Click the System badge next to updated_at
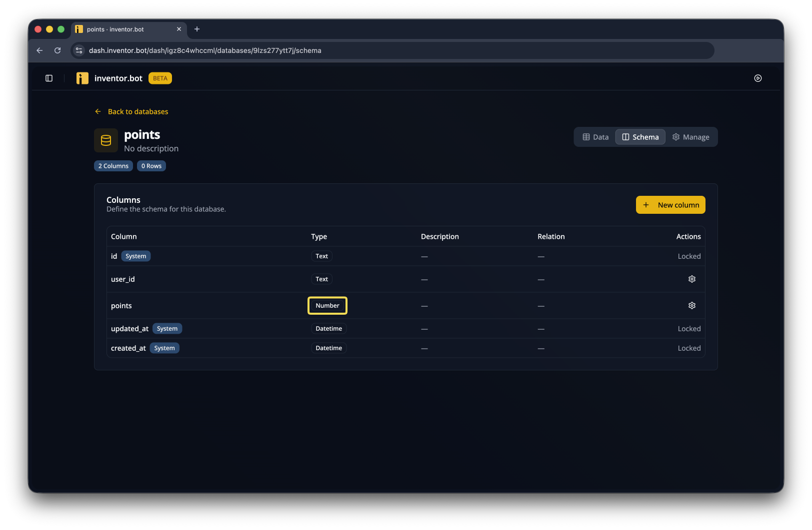Screen dimensions: 812x530 point(167,329)
